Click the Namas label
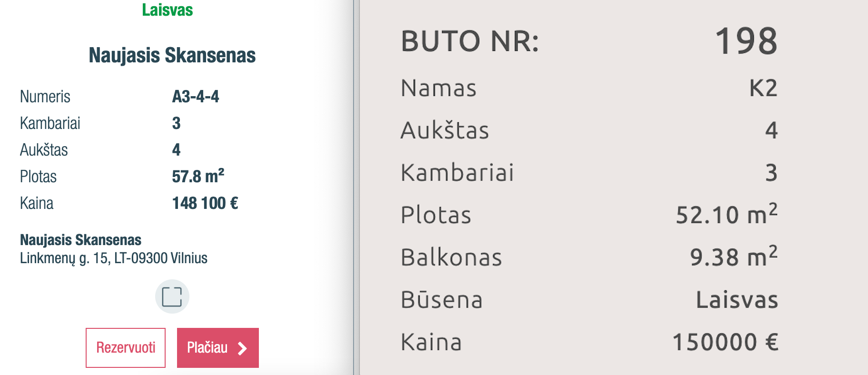The height and width of the screenshot is (375, 868). click(x=438, y=88)
